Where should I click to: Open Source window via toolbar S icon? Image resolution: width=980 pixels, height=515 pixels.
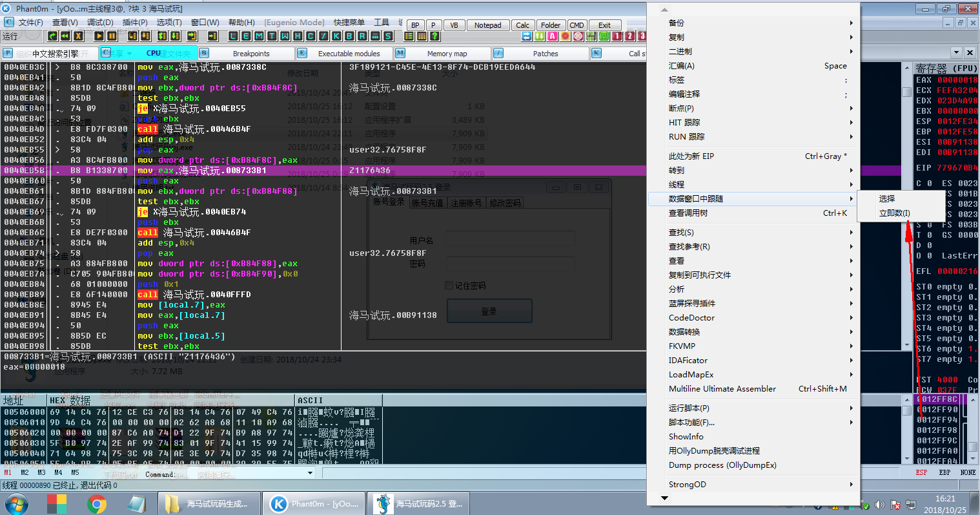388,36
